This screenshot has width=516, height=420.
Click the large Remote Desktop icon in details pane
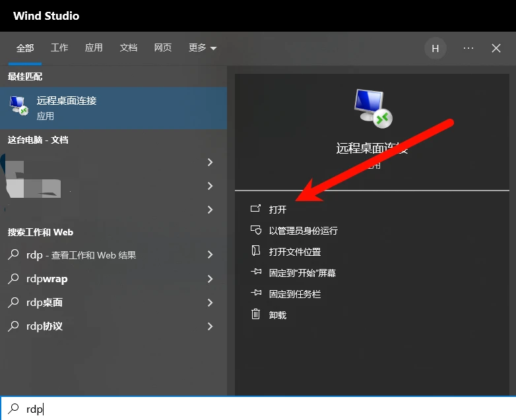point(373,108)
